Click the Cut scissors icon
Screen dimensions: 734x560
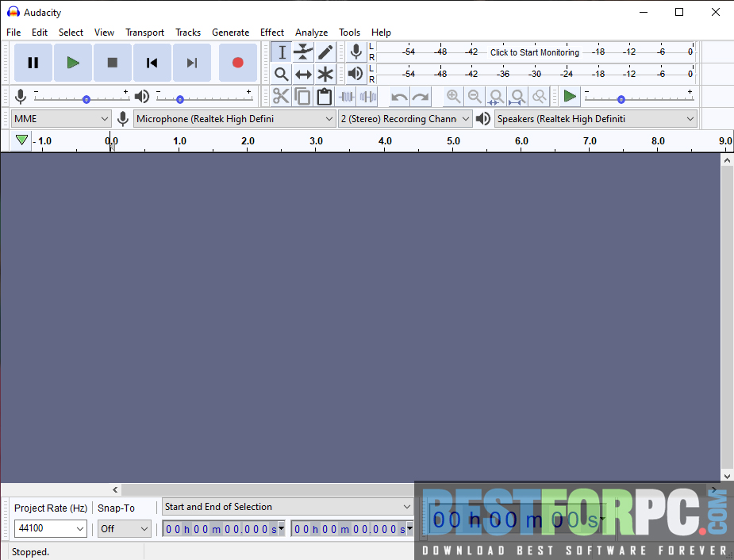pyautogui.click(x=281, y=97)
